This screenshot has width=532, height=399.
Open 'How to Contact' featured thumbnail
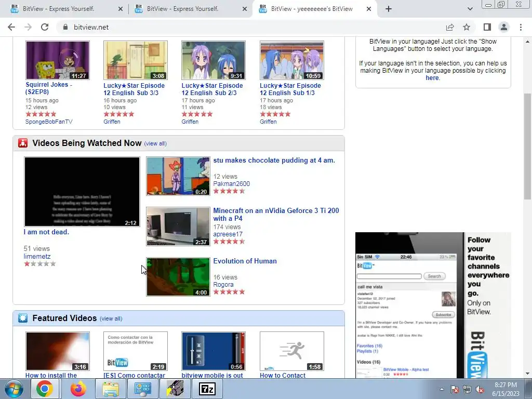tap(292, 351)
